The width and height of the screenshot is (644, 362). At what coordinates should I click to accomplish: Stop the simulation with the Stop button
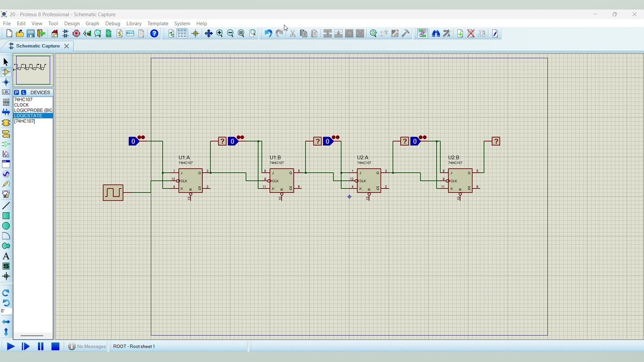55,346
